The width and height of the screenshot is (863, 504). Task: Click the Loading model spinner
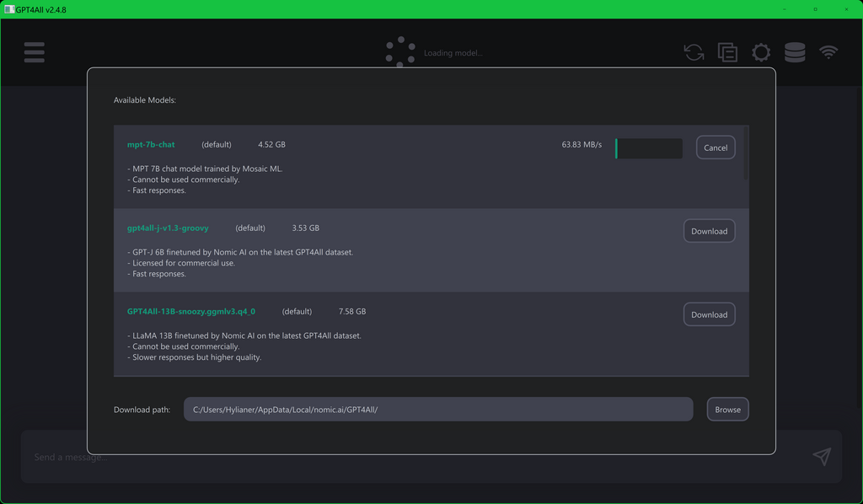click(x=400, y=52)
